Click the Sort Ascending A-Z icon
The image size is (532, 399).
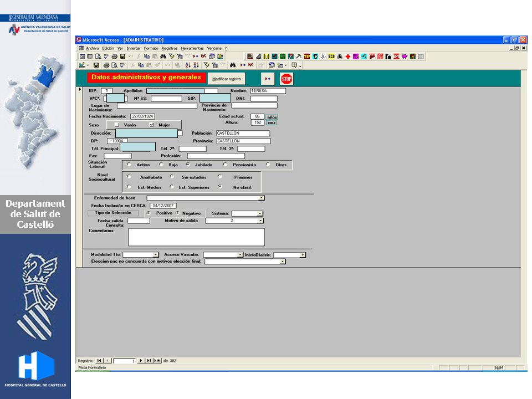188,65
